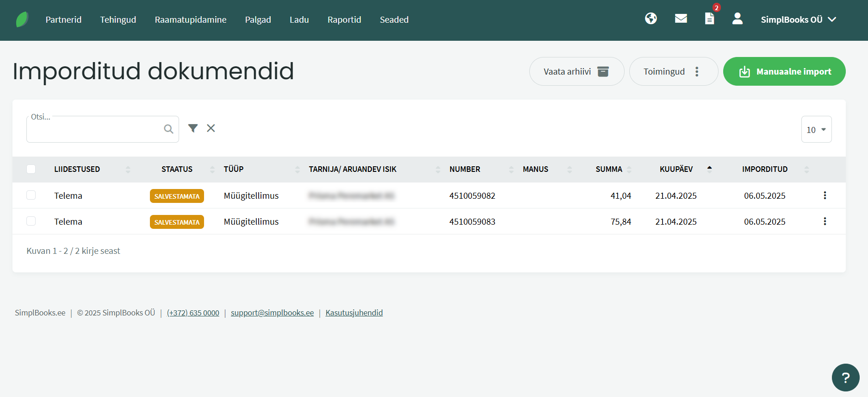Click Müügitellimus in row 4510059082
Image resolution: width=868 pixels, height=397 pixels.
(251, 195)
